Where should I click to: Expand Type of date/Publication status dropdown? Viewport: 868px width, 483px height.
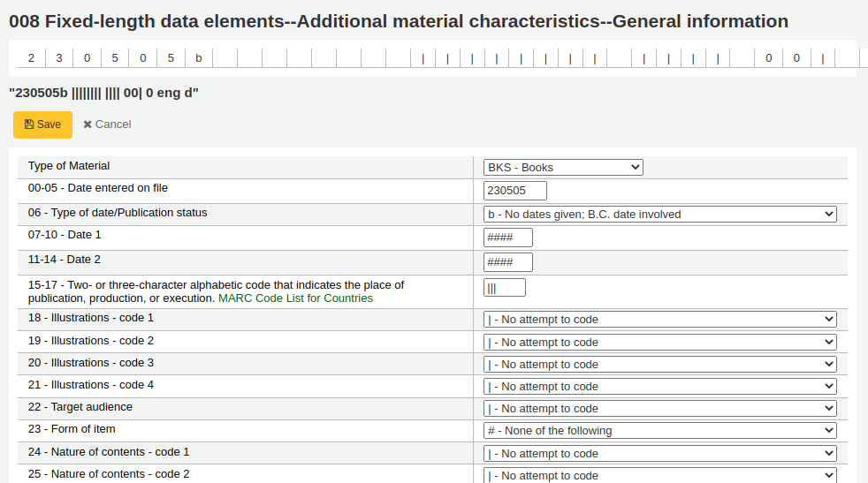pos(660,214)
